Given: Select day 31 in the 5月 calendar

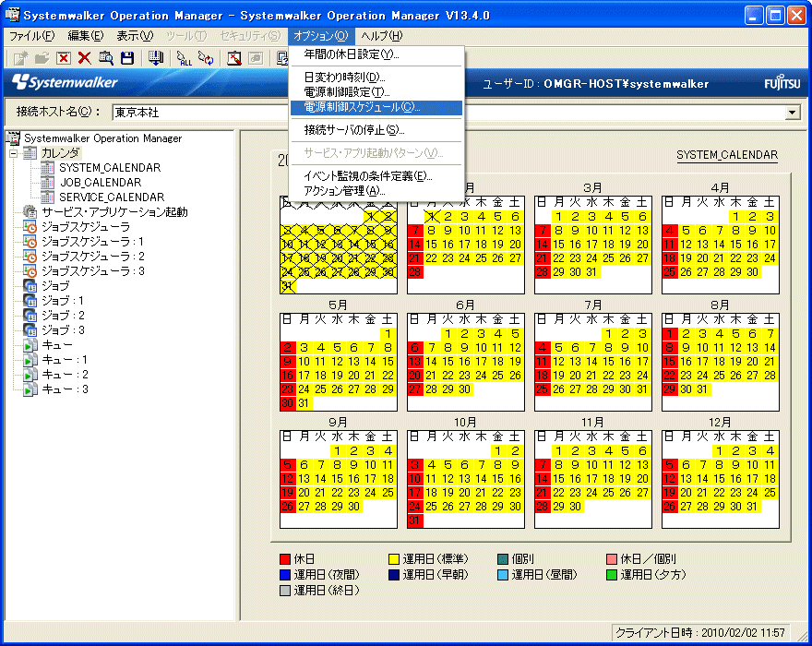Looking at the screenshot, I should pos(304,403).
